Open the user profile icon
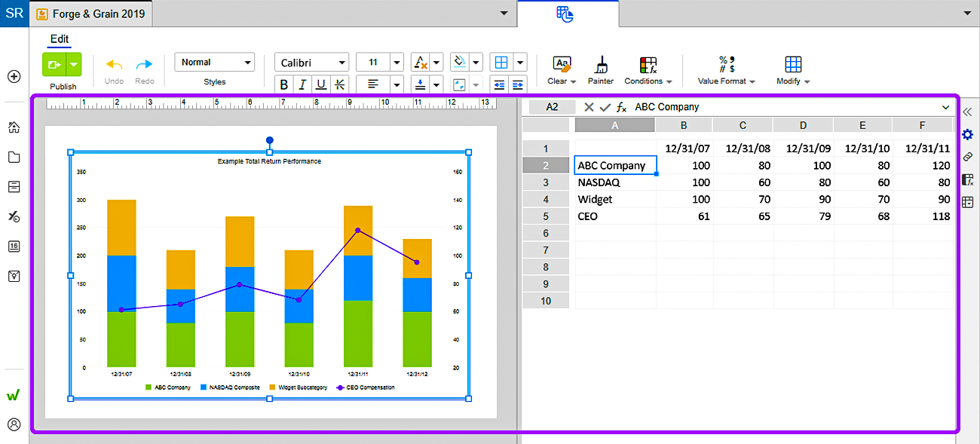Viewport: 980px width, 444px height. click(14, 424)
